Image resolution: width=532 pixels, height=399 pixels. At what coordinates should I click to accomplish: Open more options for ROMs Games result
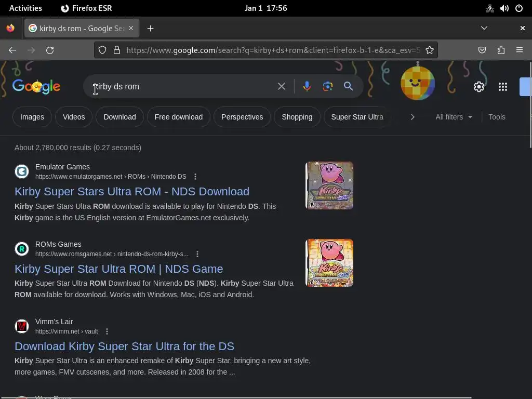(197, 254)
